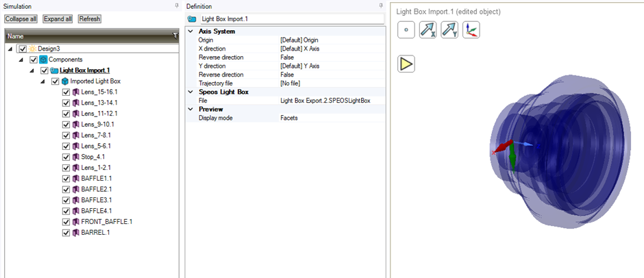Pin the Definition panel
This screenshot has width=644, height=278.
(381, 5)
